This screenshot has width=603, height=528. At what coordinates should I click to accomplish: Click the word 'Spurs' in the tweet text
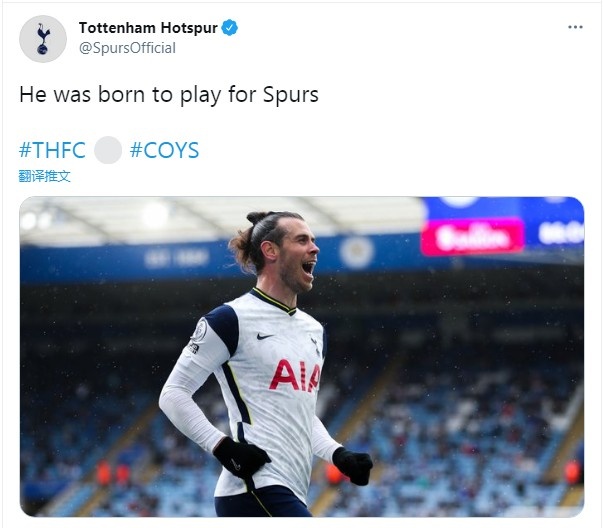(291, 95)
